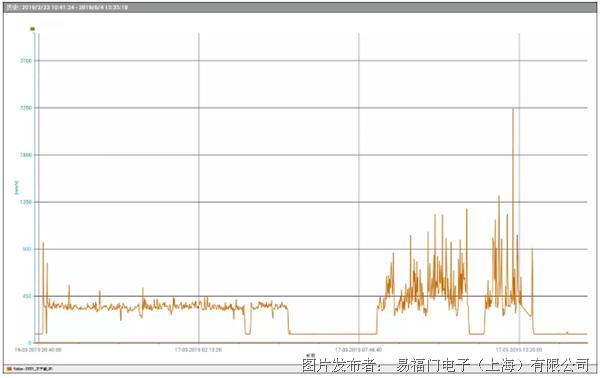The width and height of the screenshot is (600, 378).
Task: Click the orange legend swatch at bottom left
Action: pyautogui.click(x=9, y=369)
